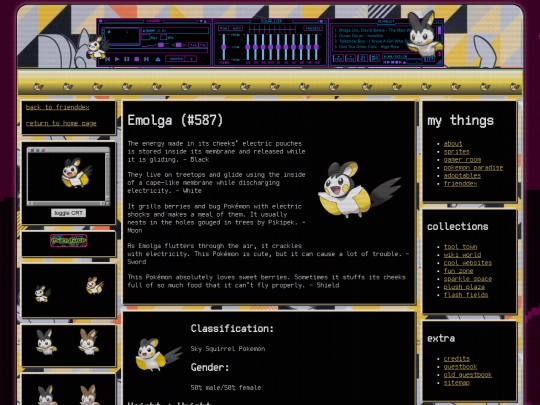Click the Emolga image beside Classification

pos(158,354)
